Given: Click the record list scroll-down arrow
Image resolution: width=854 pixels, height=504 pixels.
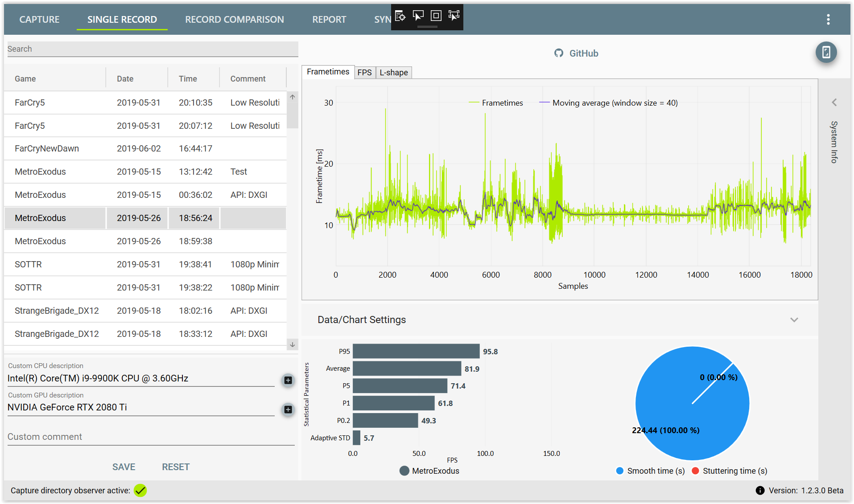Looking at the screenshot, I should click(293, 344).
